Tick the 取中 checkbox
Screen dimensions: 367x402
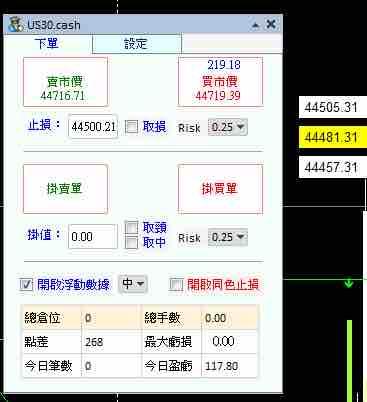(x=131, y=242)
